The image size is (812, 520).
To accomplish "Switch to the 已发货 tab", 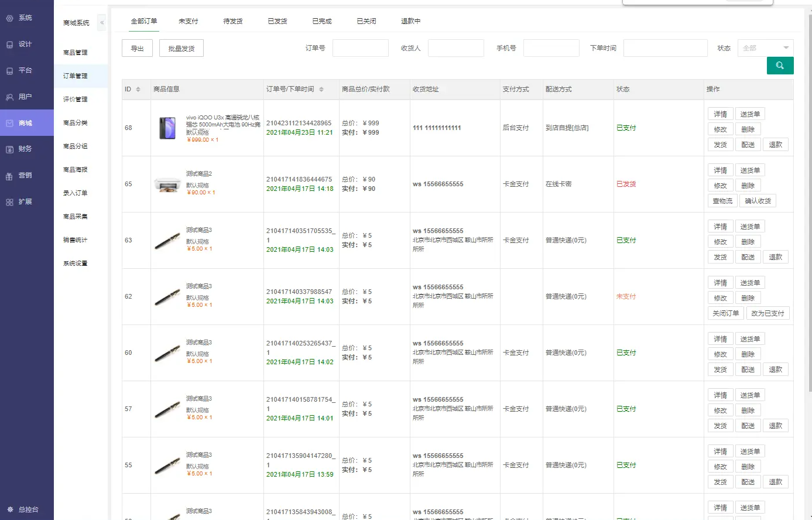I will 277,21.
